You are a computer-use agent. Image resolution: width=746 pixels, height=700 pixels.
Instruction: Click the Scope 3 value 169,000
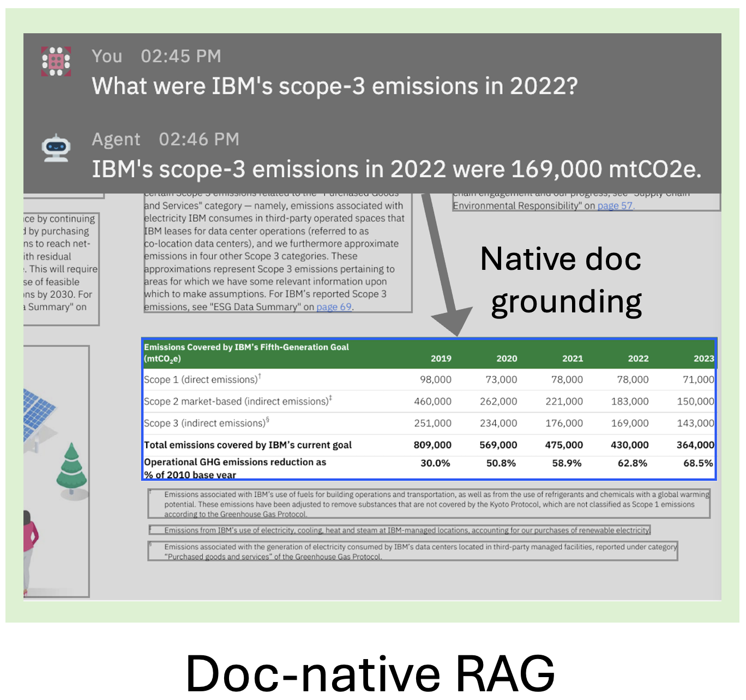click(x=630, y=423)
